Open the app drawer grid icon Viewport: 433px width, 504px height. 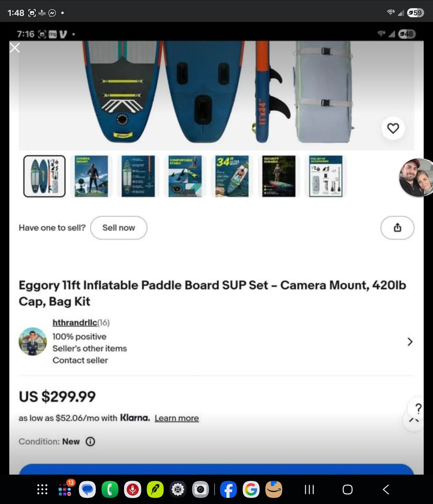click(42, 490)
